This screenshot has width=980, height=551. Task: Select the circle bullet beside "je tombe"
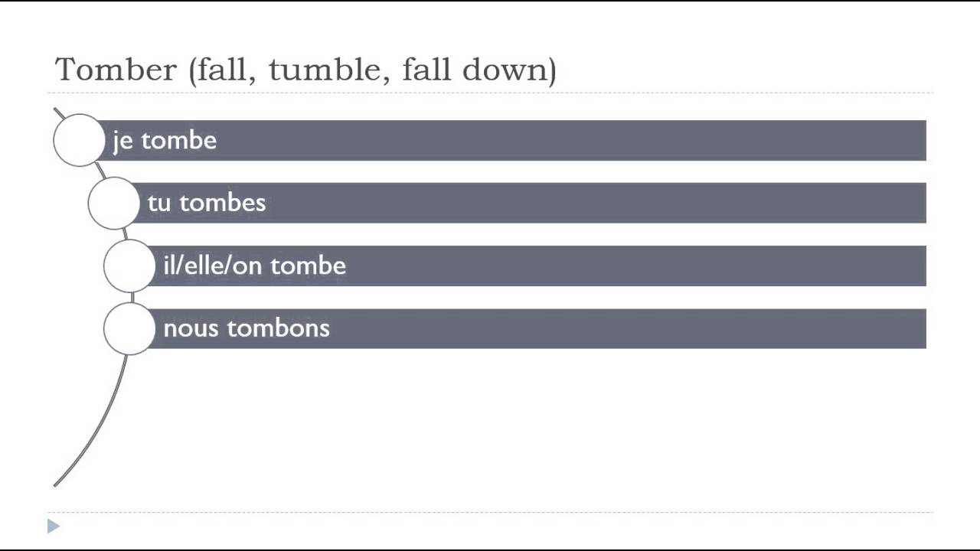[x=79, y=140]
